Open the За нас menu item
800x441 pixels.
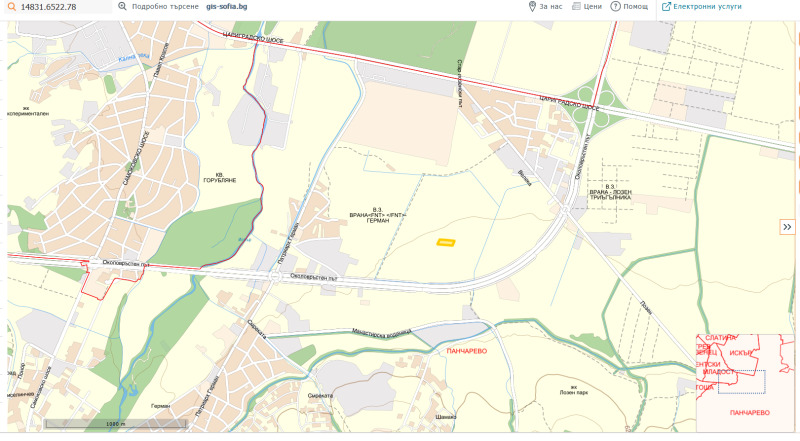(551, 7)
